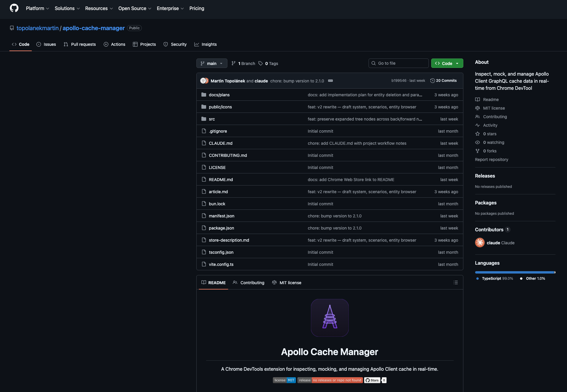
Task: Switch to the MIT license tab
Action: (x=286, y=283)
